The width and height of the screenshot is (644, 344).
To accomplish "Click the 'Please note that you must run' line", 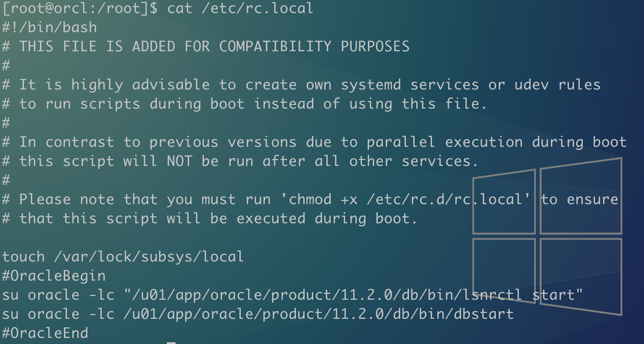I will point(310,199).
